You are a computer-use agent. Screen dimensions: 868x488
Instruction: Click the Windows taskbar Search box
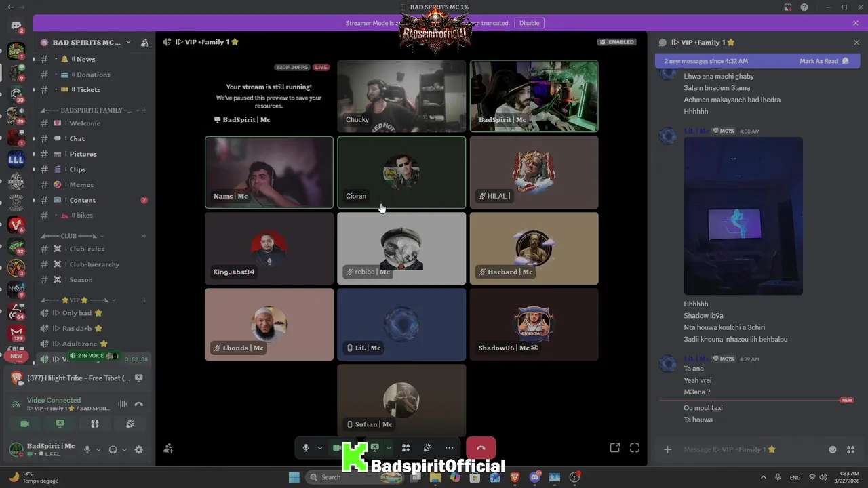tap(355, 477)
